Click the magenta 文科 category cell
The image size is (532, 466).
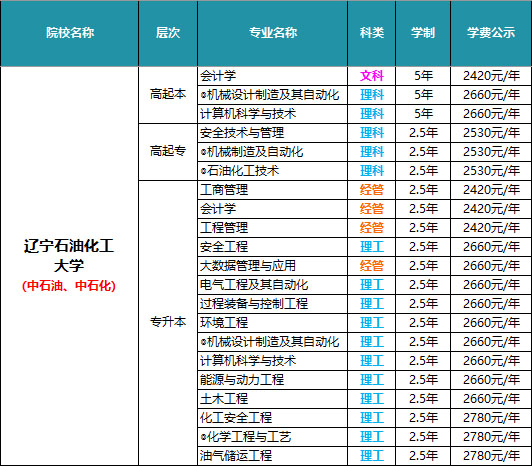pos(372,76)
